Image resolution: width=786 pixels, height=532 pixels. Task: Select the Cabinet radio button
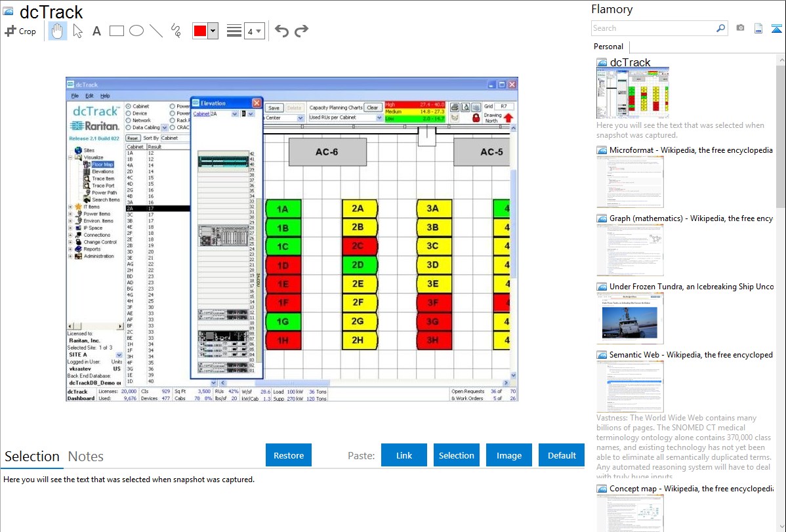tap(129, 106)
